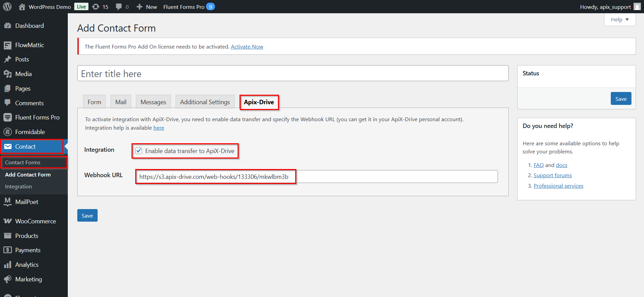Click the Dashboard gauge icon
This screenshot has width=644, height=297.
tap(7, 26)
